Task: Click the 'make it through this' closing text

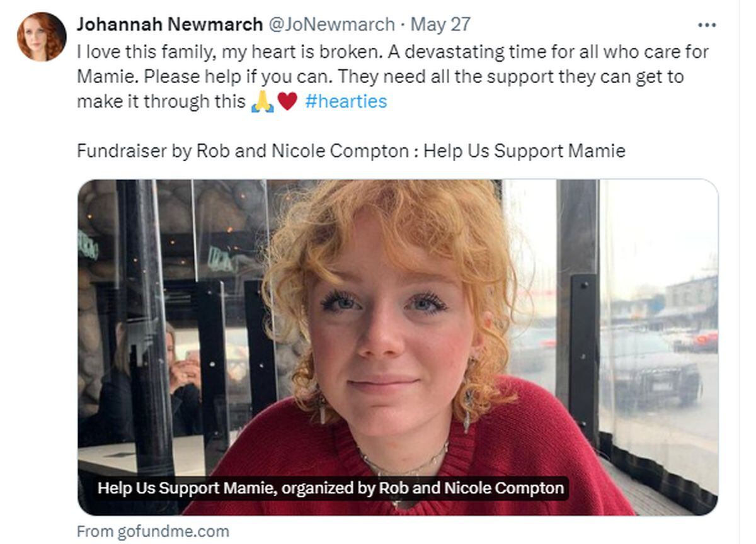Action: point(161,101)
